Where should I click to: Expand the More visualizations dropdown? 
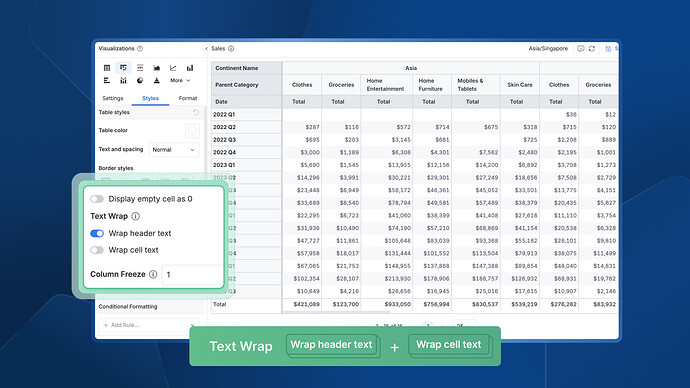(180, 81)
